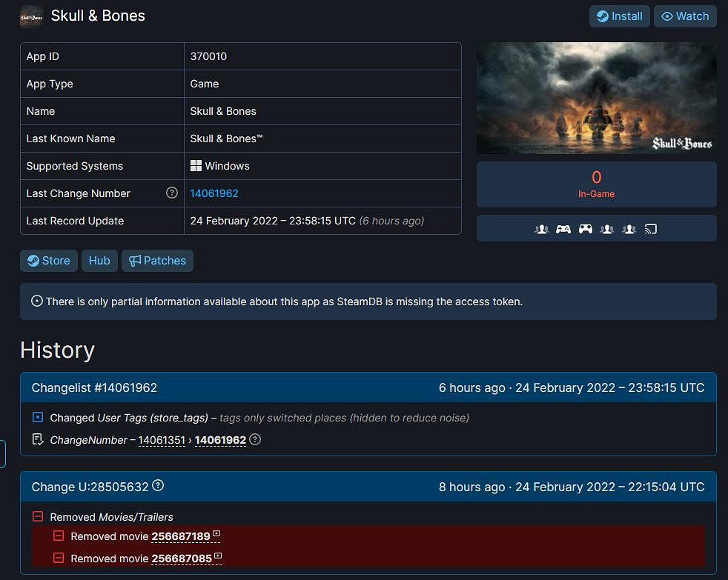Click the Changelist #14061962 heading

(94, 387)
